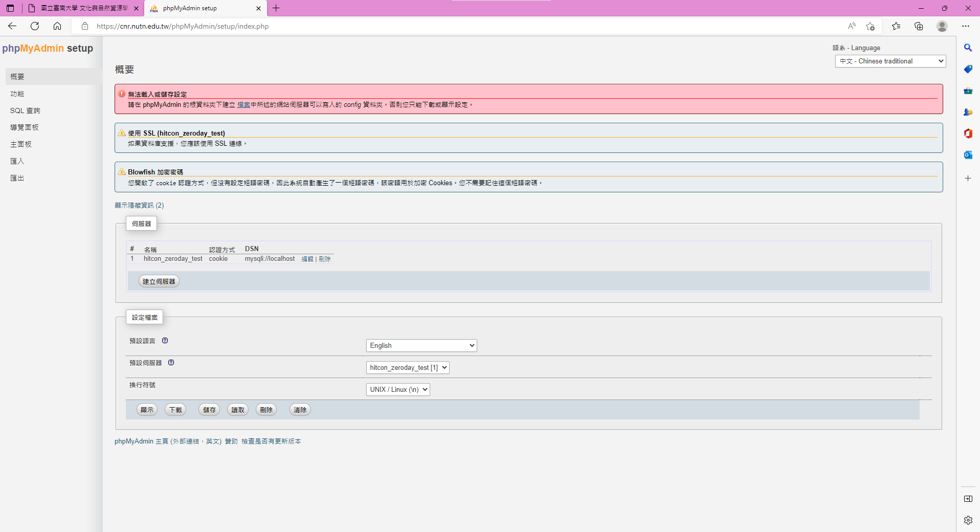Image resolution: width=980 pixels, height=532 pixels.
Task: Open collections icon in toolbar
Action: 919,26
